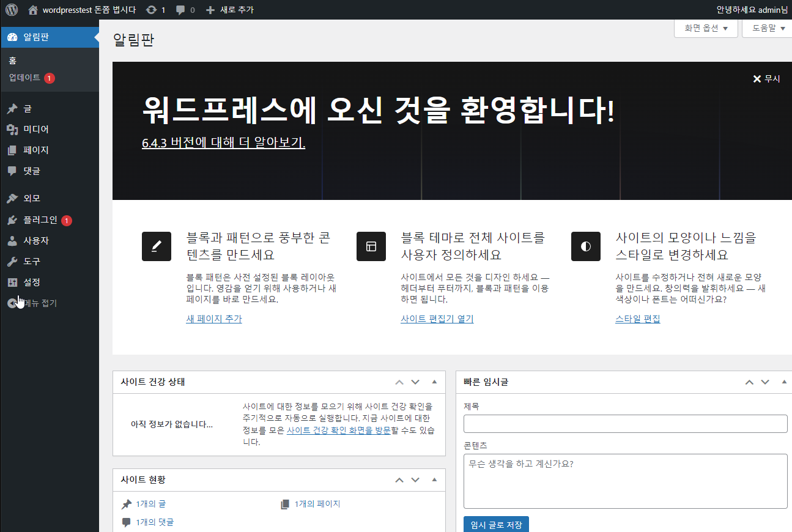This screenshot has width=792, height=532.
Task: Click the comment icon beside 1개의 댓글
Action: pos(127,522)
